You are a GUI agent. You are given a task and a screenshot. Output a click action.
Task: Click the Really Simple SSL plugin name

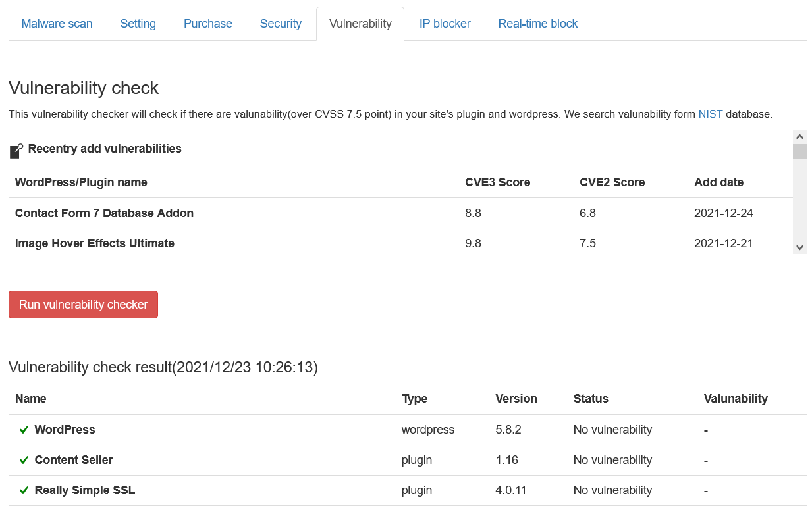pos(85,490)
